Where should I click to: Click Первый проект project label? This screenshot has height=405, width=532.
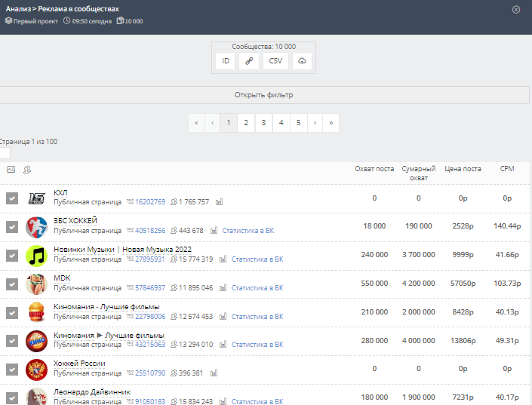pos(35,21)
